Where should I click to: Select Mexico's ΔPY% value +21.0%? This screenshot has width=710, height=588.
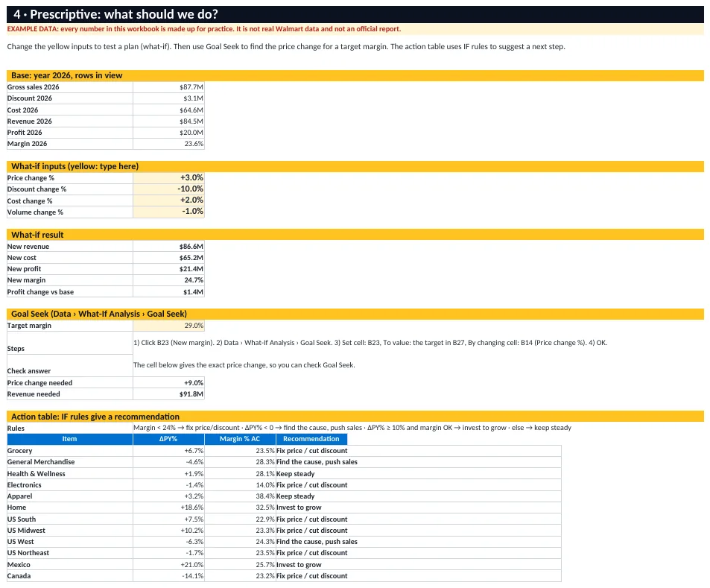168,564
